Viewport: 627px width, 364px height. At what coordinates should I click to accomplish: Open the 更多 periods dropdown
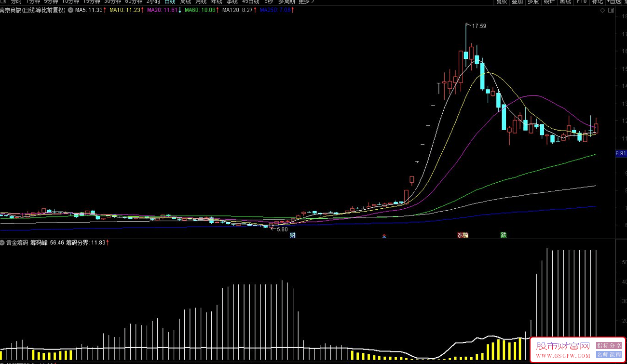tap(306, 2)
